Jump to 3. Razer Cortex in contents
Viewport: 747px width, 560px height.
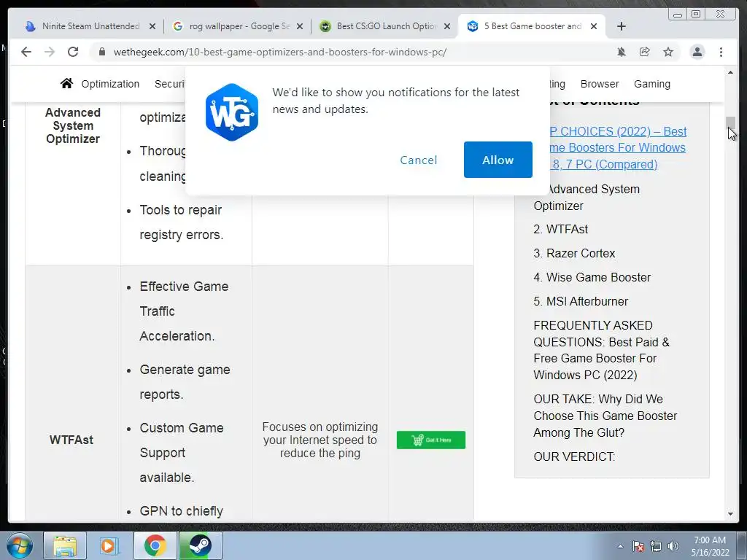(574, 253)
